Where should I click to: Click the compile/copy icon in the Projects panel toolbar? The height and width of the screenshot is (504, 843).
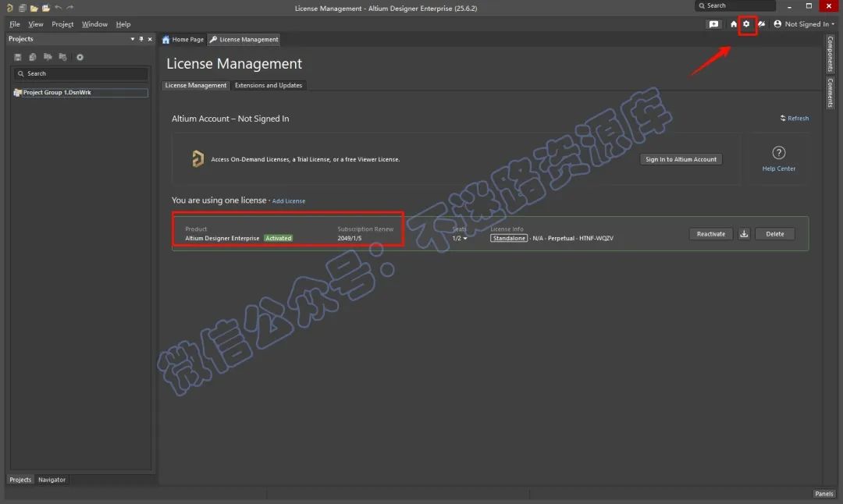(33, 57)
